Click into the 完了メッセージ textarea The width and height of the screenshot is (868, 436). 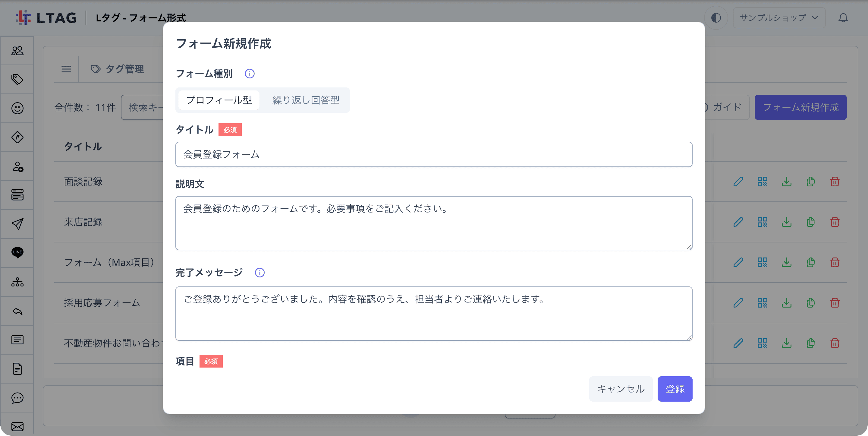pyautogui.click(x=434, y=314)
